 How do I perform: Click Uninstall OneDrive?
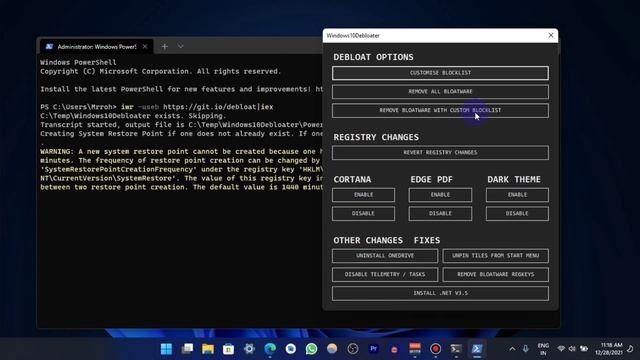(385, 256)
